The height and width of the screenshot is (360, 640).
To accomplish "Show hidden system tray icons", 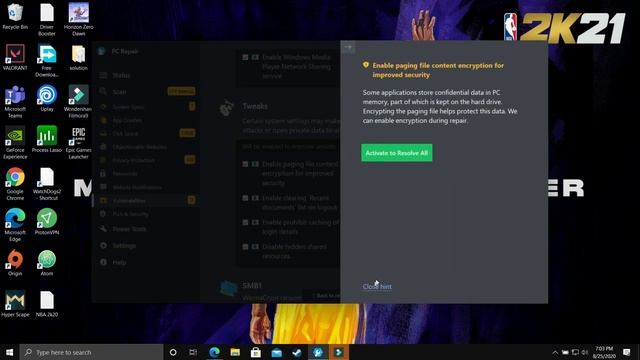I will (x=555, y=352).
